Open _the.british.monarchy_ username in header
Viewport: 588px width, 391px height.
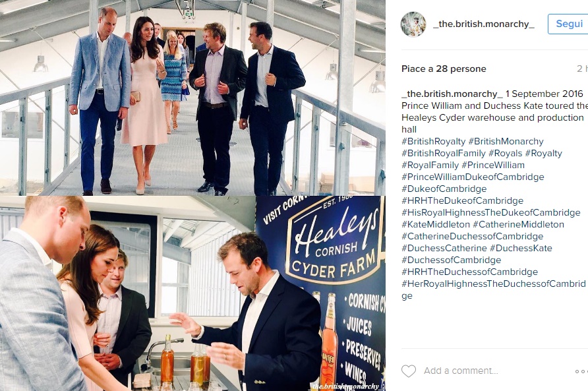(x=484, y=24)
